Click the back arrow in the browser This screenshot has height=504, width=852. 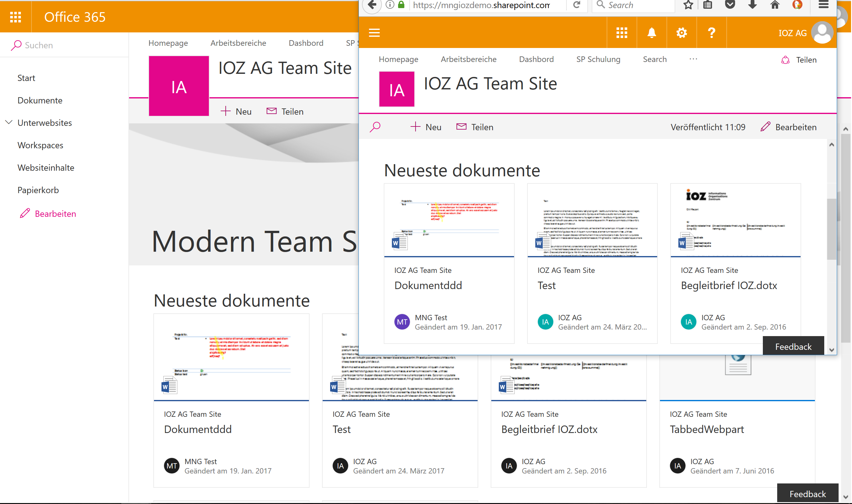pos(372,5)
